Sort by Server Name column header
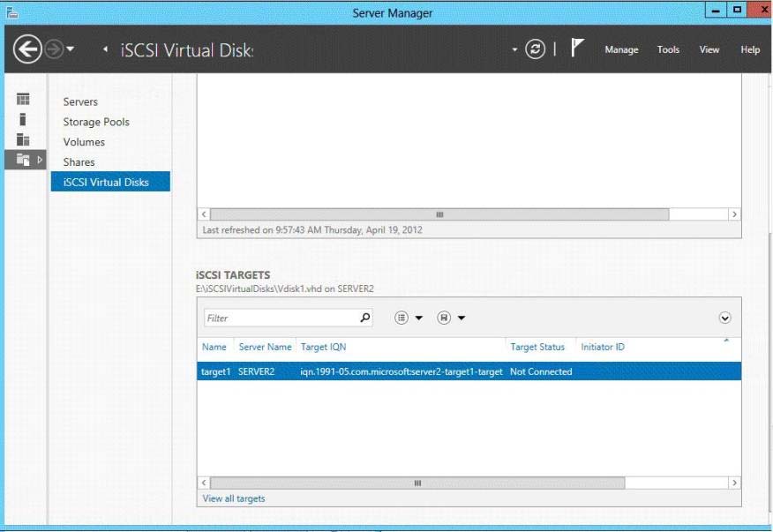The width and height of the screenshot is (773, 532). [x=266, y=347]
